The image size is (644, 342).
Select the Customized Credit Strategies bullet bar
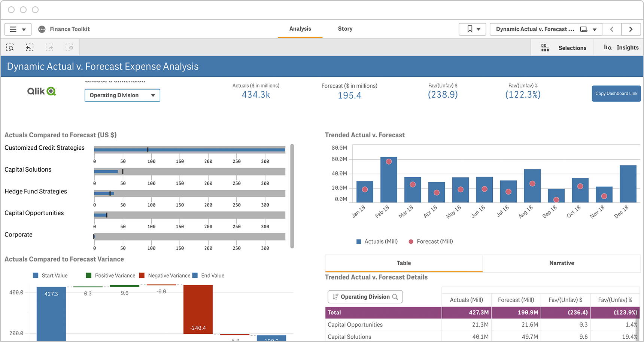pos(189,150)
